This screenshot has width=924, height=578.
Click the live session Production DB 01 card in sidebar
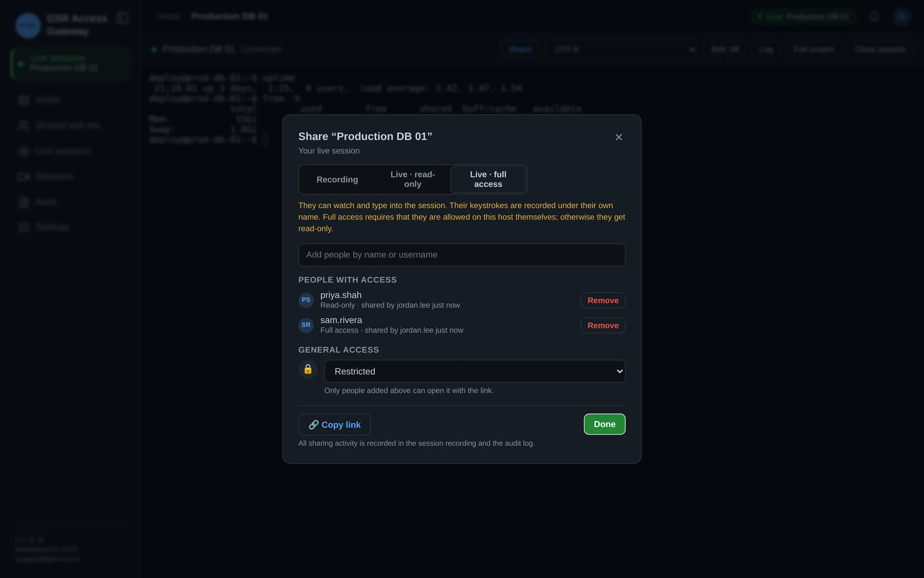coord(71,64)
